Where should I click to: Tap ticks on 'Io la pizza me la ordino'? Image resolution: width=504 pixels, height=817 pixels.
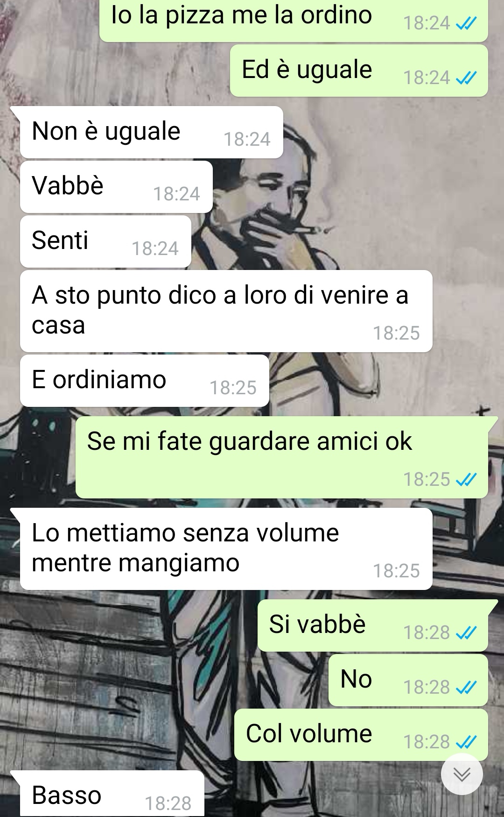pyautogui.click(x=466, y=23)
